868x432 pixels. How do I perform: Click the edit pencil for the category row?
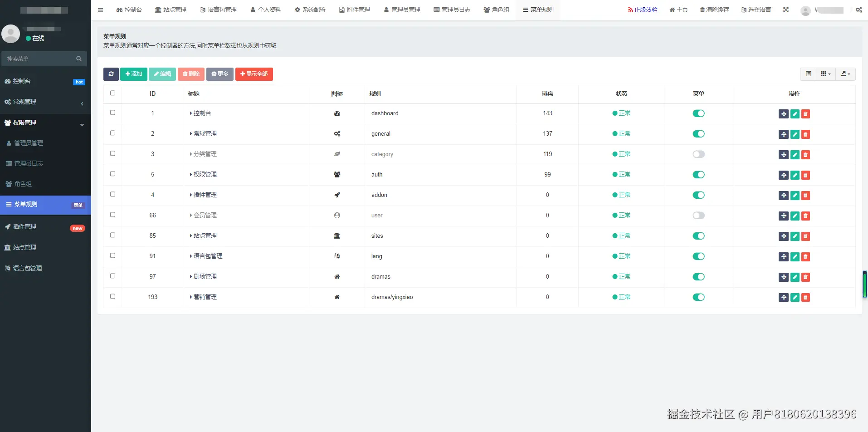point(795,155)
